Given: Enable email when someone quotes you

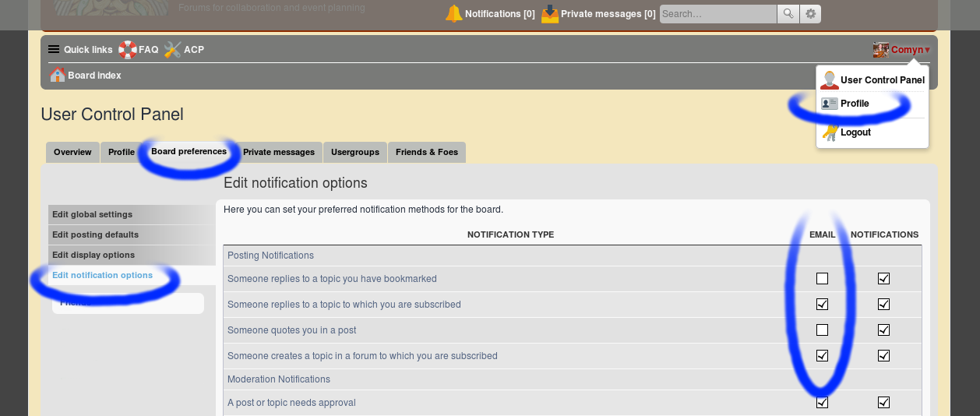Looking at the screenshot, I should 822,330.
